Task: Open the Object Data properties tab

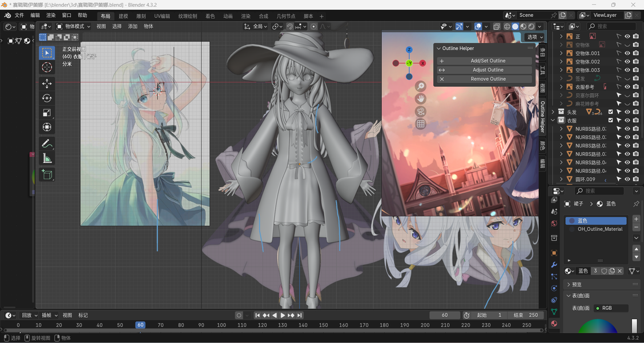Action: tap(554, 312)
